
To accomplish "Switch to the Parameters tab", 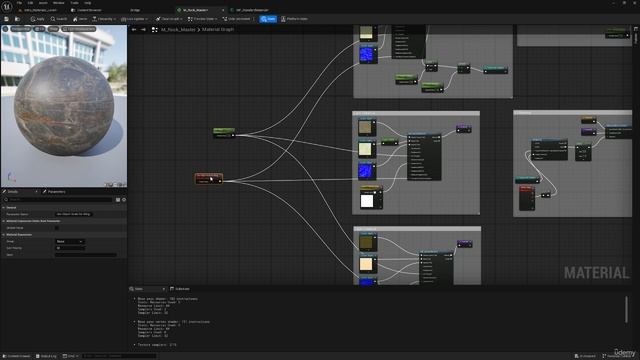I will click(57, 191).
